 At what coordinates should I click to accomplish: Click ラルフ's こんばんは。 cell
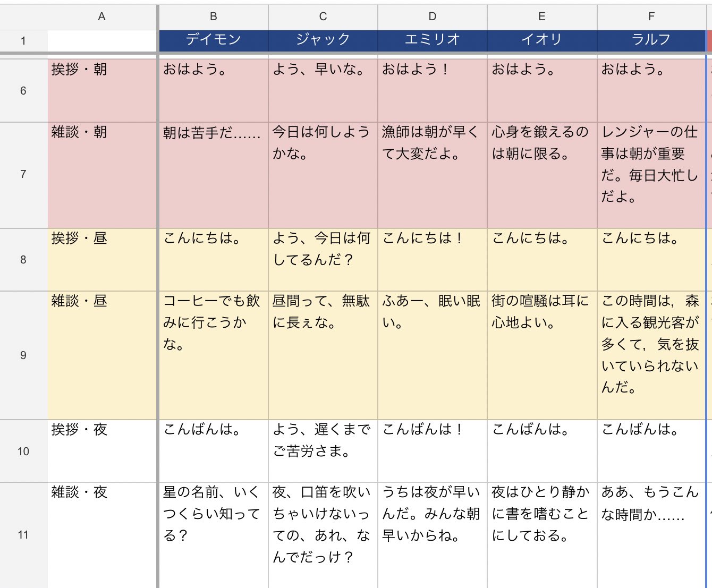point(651,451)
